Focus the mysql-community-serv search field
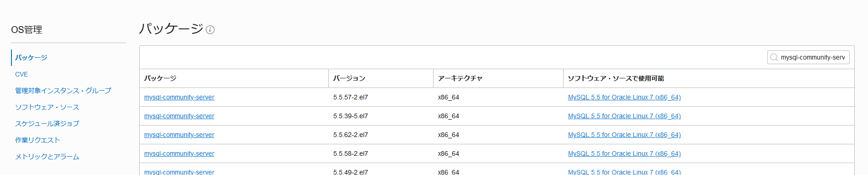The image size is (868, 175). [x=808, y=57]
